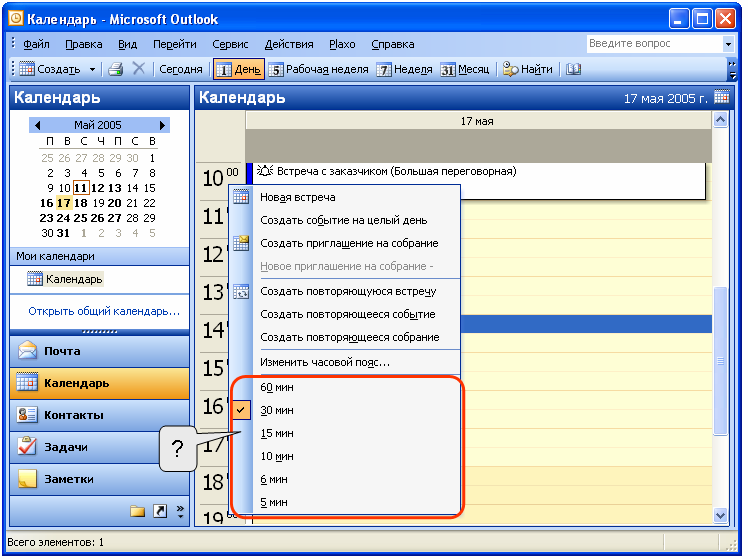Click the Find (Найти) toolbar icon
This screenshot has width=748, height=559.
tap(527, 69)
